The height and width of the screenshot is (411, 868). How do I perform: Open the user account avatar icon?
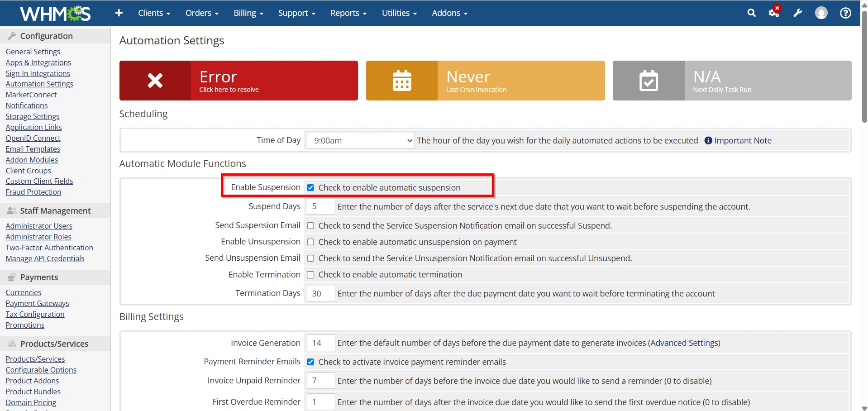click(821, 13)
